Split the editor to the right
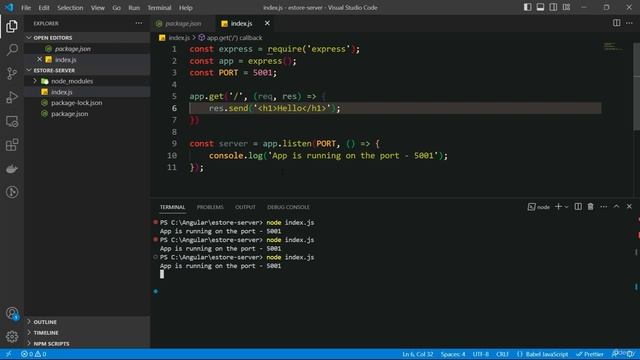 pyautogui.click(x=616, y=23)
